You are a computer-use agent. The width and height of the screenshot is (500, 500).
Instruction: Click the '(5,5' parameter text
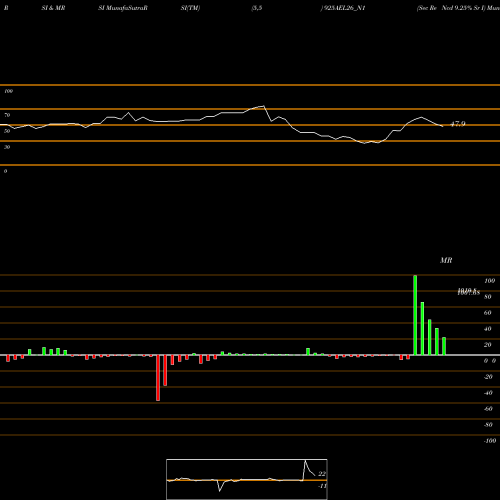click(257, 8)
